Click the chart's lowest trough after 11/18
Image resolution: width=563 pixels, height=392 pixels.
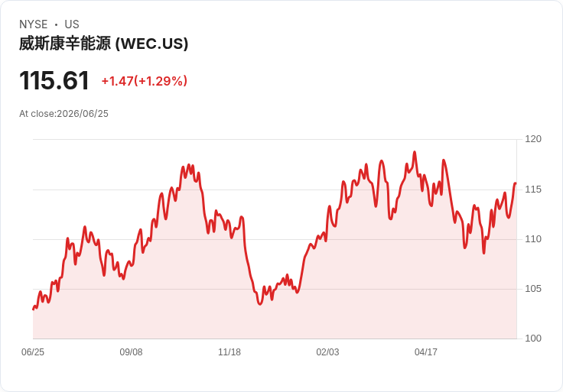[260, 304]
